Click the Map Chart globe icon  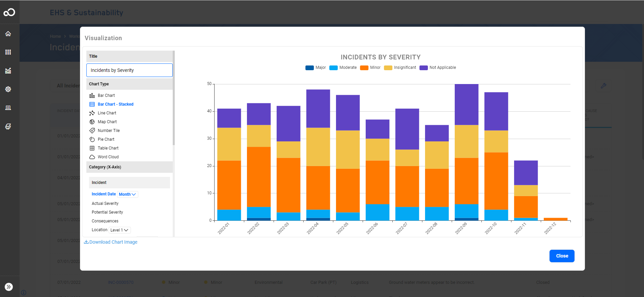[92, 122]
